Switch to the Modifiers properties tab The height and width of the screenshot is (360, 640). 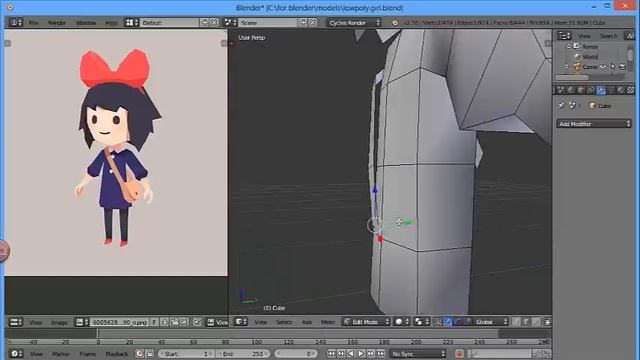[601, 90]
